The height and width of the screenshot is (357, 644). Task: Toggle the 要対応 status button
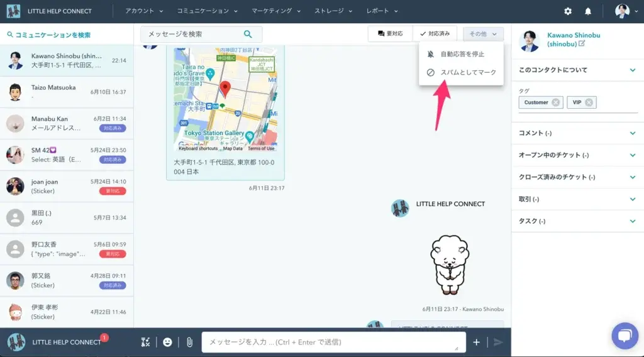tap(391, 34)
